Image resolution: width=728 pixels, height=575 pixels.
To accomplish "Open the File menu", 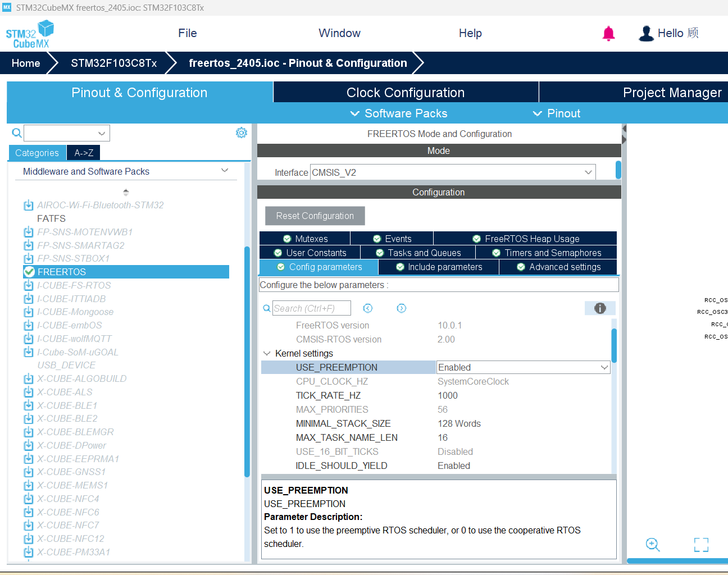I will [x=188, y=33].
